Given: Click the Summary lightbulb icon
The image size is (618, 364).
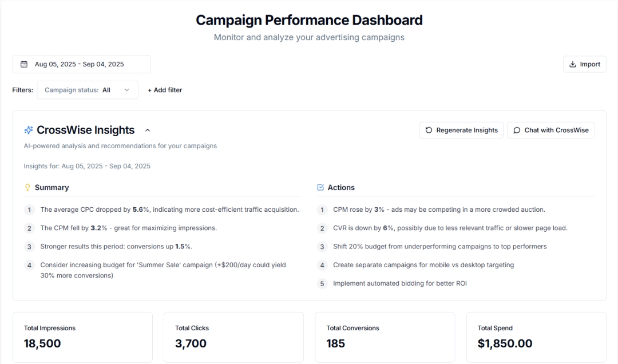Looking at the screenshot, I should pos(27,187).
